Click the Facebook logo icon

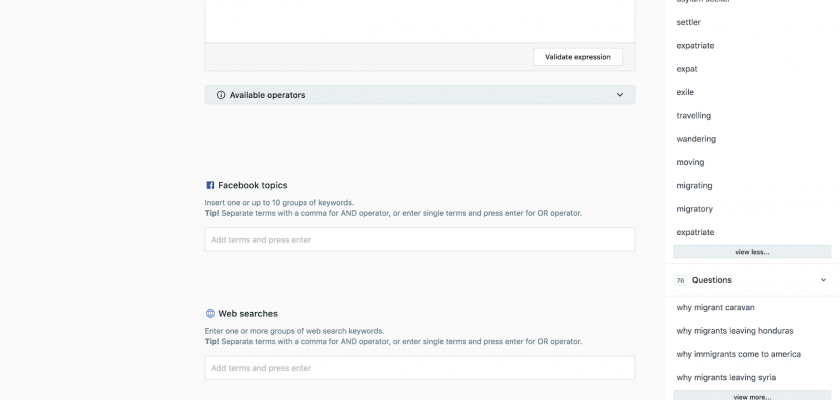tap(210, 185)
